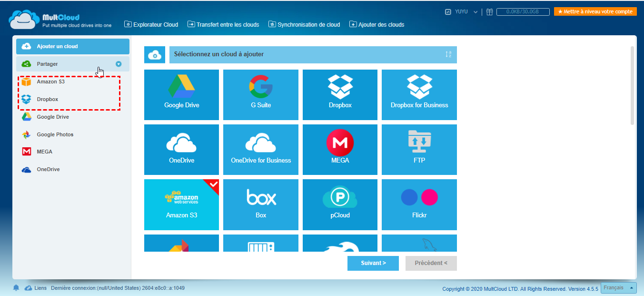Click the A-Z sort icon
Screen dimensions: 644x296
[x=448, y=54]
